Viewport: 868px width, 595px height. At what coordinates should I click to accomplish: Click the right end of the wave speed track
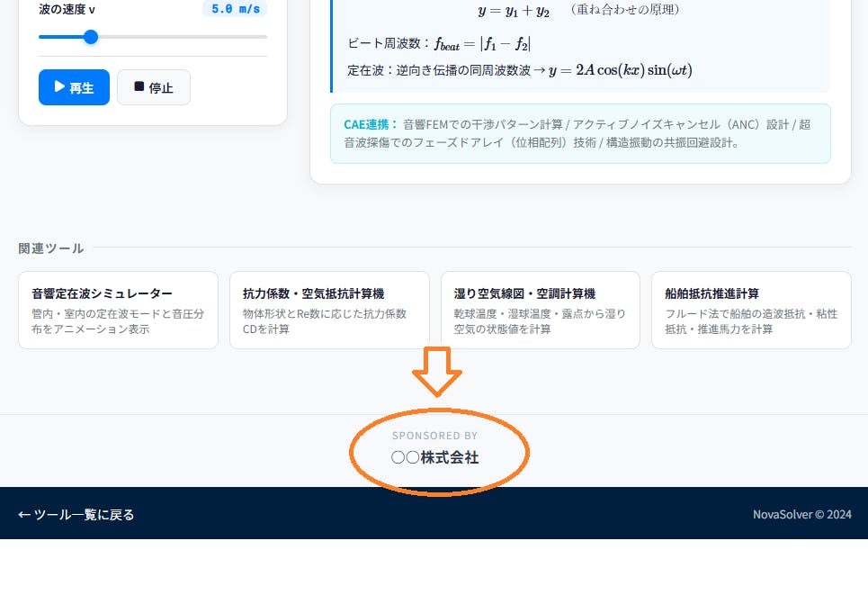click(x=264, y=37)
